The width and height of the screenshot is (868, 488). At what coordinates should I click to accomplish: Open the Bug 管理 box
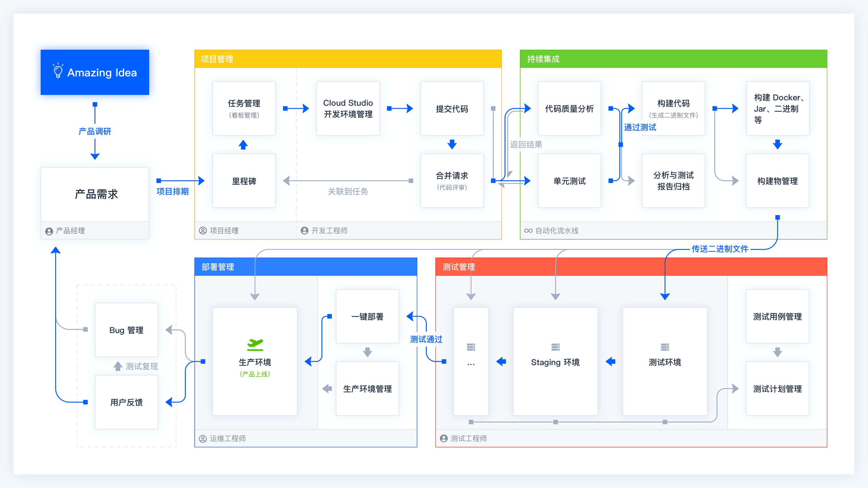tap(126, 330)
